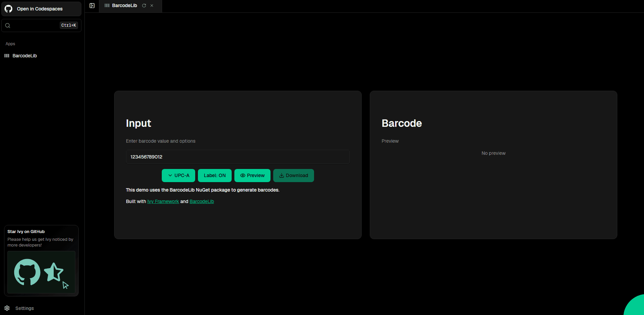Open the UPC-A barcode format dropdown
Screen dimensions: 644x315
point(178,175)
